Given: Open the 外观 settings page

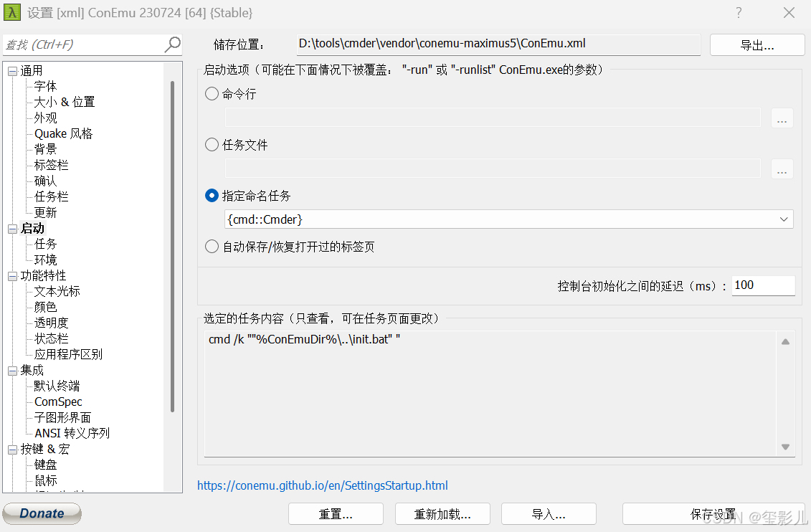Looking at the screenshot, I should pos(45,118).
